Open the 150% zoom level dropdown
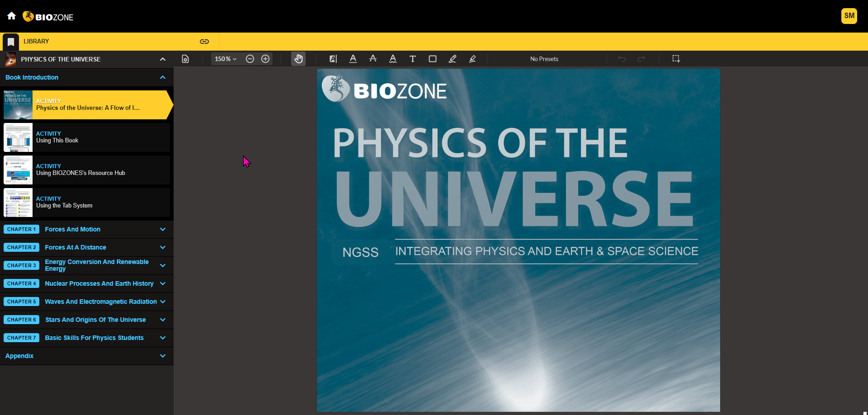 (226, 59)
